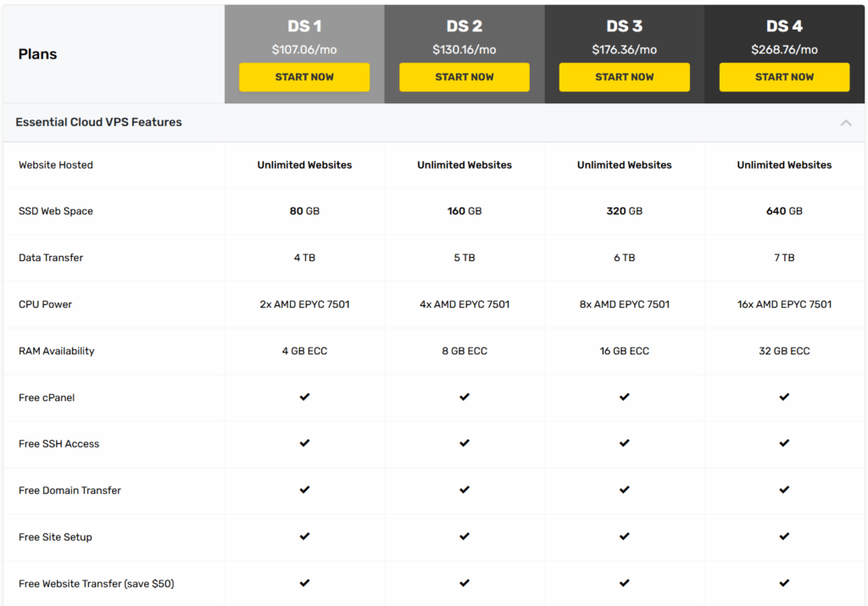Click Start Now button for DS 1
The image size is (868, 606).
(x=304, y=77)
